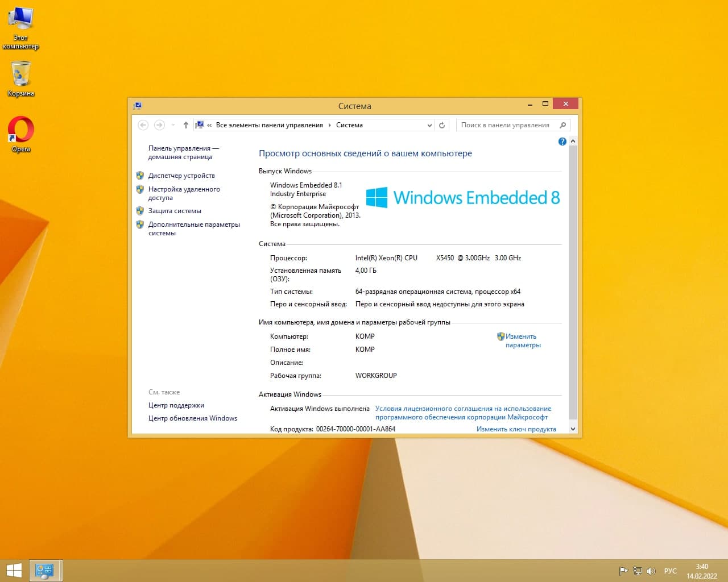
Task: Click the scrollbar down arrow in Система
Action: coord(573,429)
